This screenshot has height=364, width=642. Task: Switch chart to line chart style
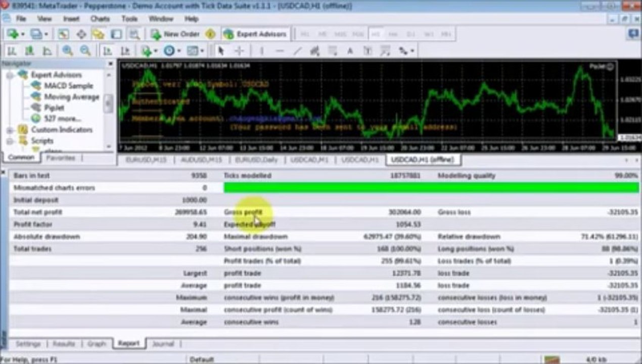click(x=47, y=51)
